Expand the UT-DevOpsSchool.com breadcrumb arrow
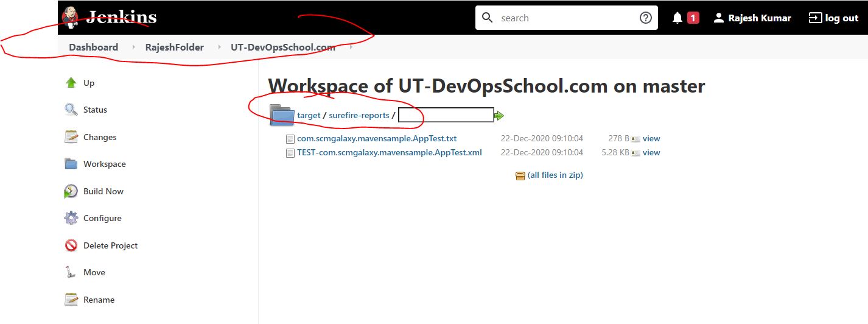The height and width of the screenshot is (324, 868). 351,48
